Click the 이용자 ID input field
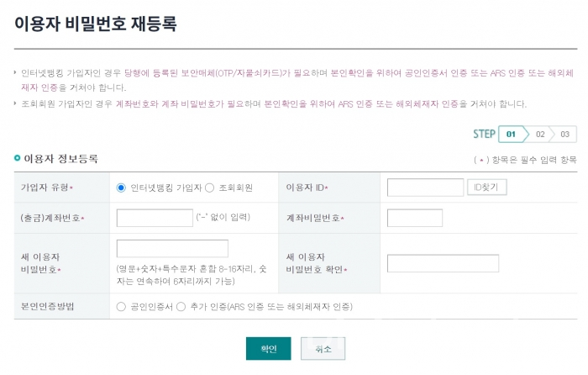The height and width of the screenshot is (375, 588). pos(425,187)
